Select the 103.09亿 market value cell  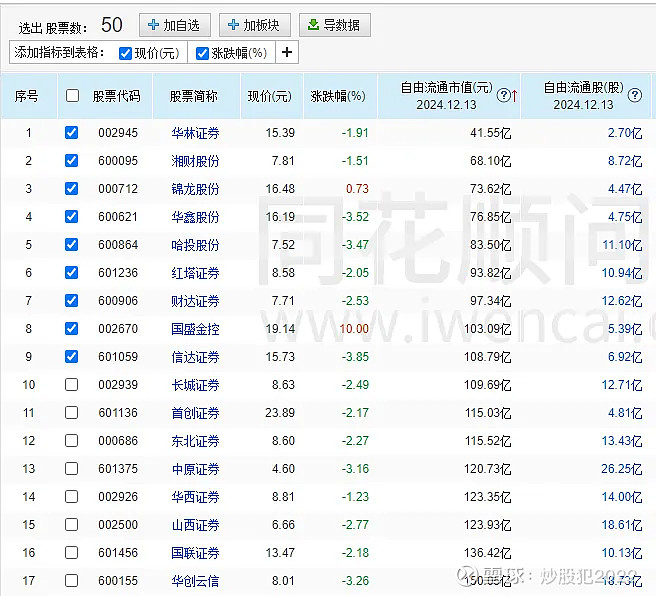coord(487,329)
